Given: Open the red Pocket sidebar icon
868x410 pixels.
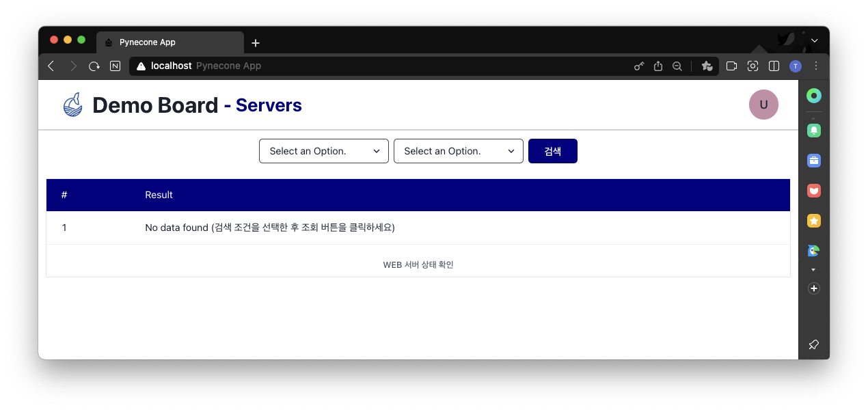Looking at the screenshot, I should (813, 191).
